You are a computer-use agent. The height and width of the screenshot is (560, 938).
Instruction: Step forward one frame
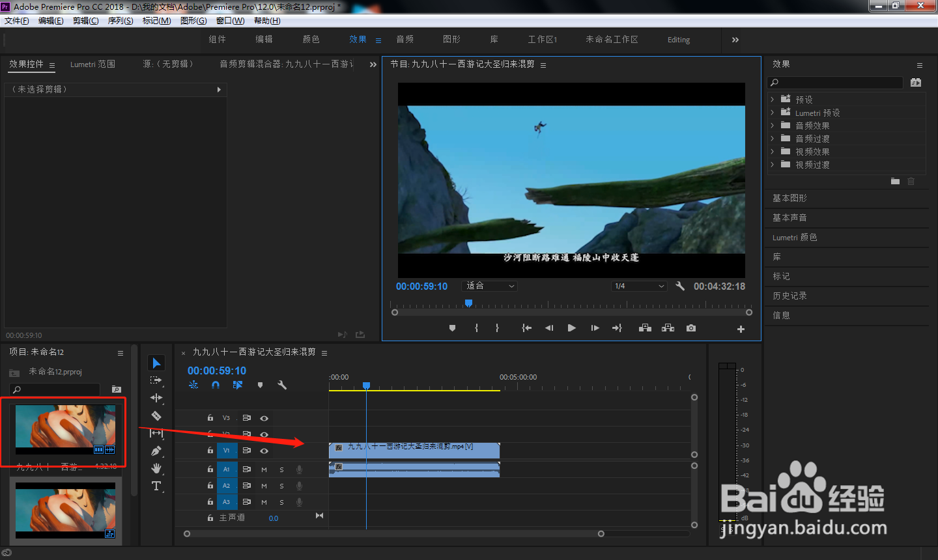pyautogui.click(x=595, y=328)
